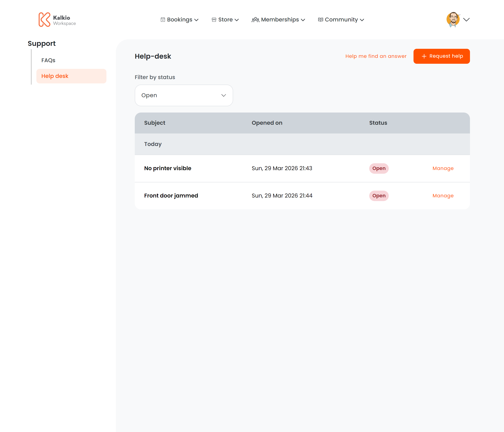
Task: Open the Memberships menu
Action: coord(278,20)
